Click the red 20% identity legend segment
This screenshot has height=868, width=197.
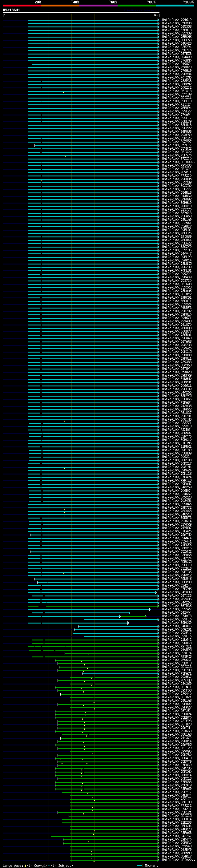tap(22, 6)
